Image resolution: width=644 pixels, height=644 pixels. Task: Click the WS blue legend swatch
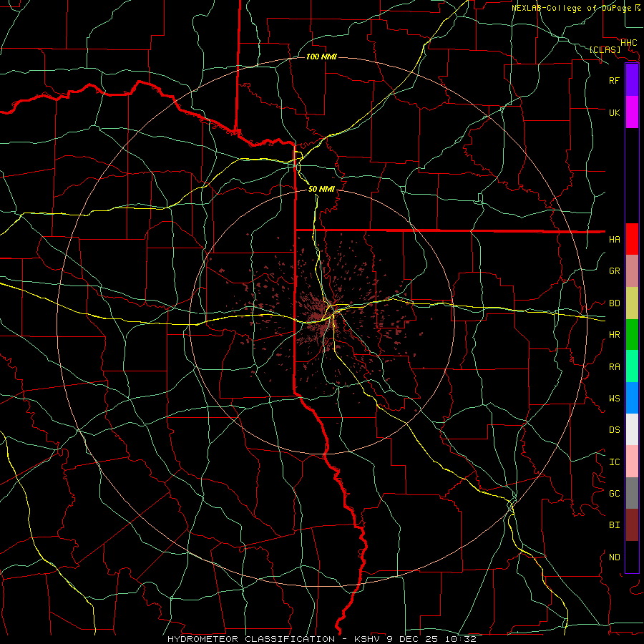pos(632,398)
